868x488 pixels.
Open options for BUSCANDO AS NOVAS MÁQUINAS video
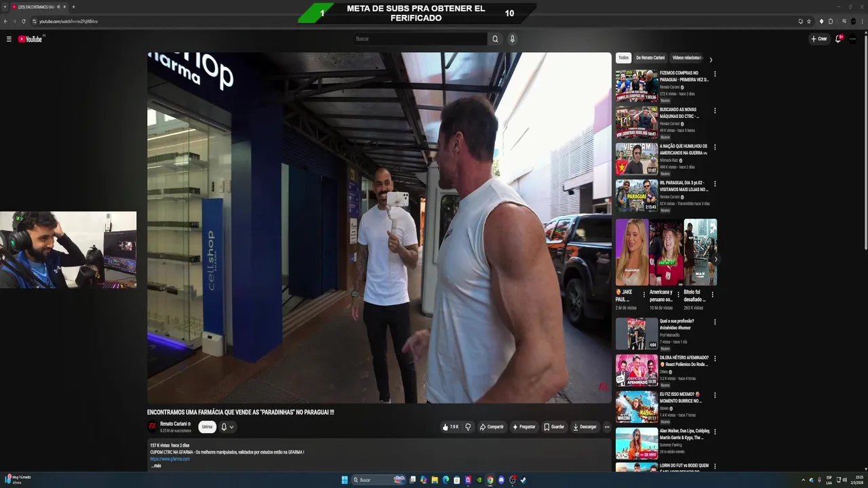tap(715, 110)
